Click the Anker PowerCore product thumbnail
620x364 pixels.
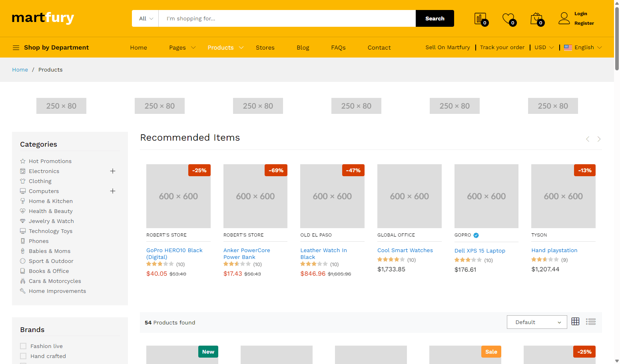255,196
